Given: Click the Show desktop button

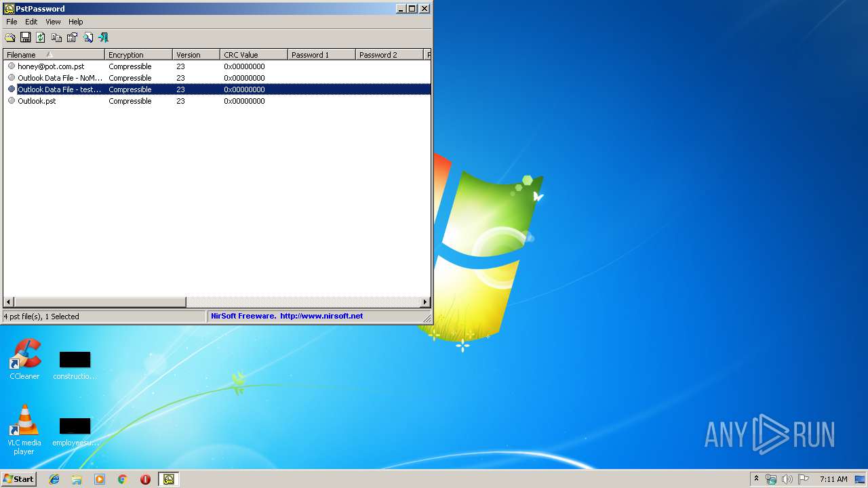Looking at the screenshot, I should tap(861, 479).
